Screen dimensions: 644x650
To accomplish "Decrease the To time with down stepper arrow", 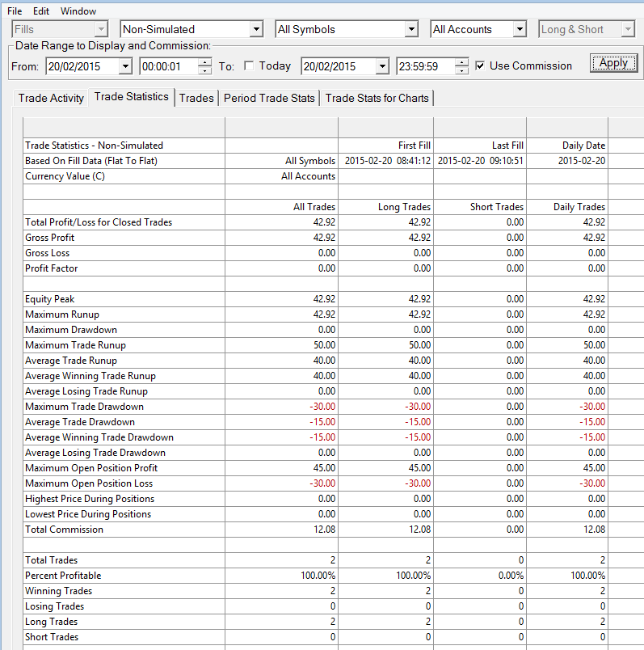I will pyautogui.click(x=461, y=70).
